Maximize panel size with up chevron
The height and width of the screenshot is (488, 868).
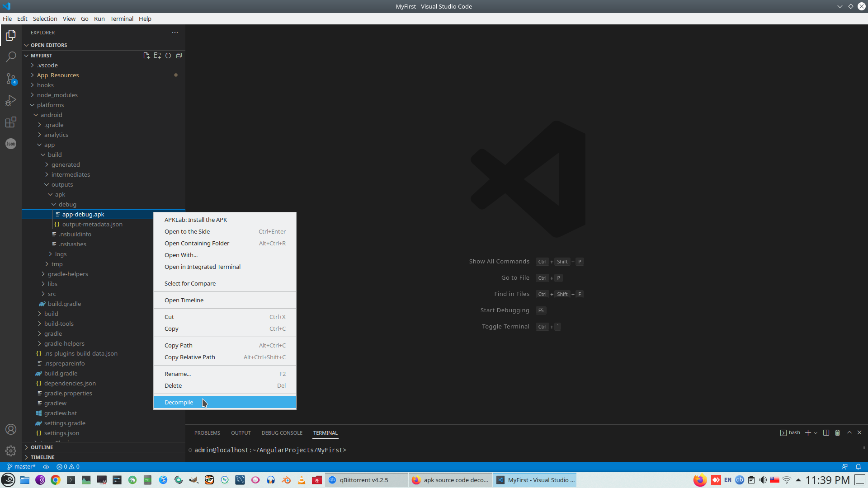click(x=849, y=432)
